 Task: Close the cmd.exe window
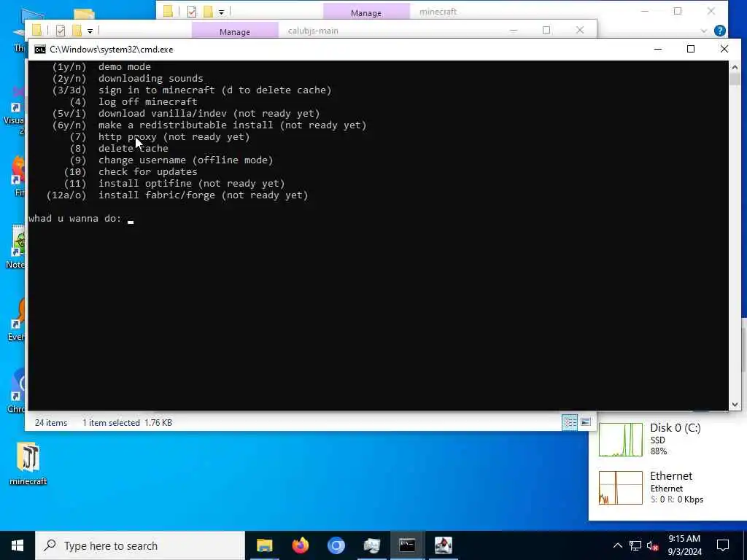[724, 49]
